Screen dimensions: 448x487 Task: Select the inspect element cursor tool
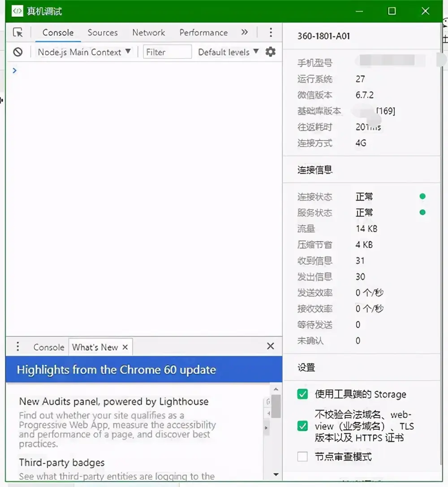point(19,32)
